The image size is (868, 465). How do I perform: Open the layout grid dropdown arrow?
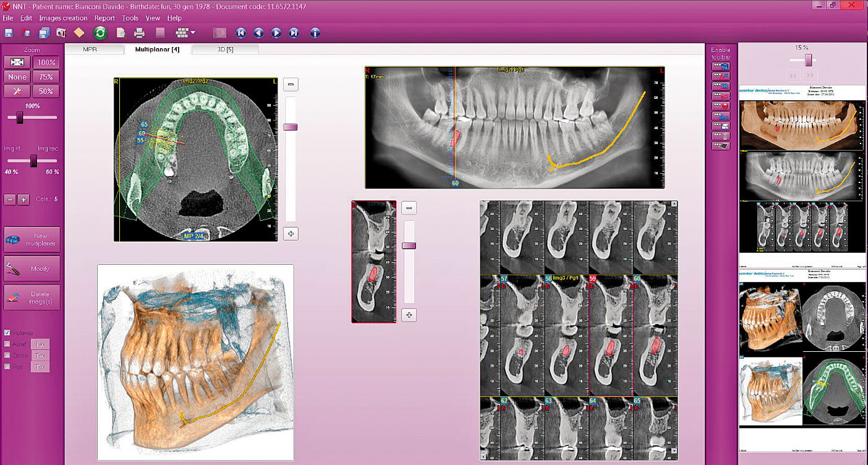click(x=194, y=33)
